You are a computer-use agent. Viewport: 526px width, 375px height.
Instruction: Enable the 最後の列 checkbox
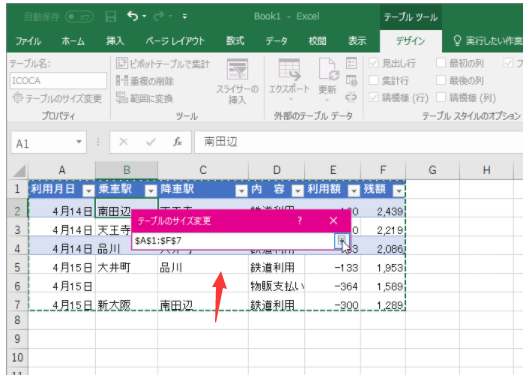[x=440, y=80]
